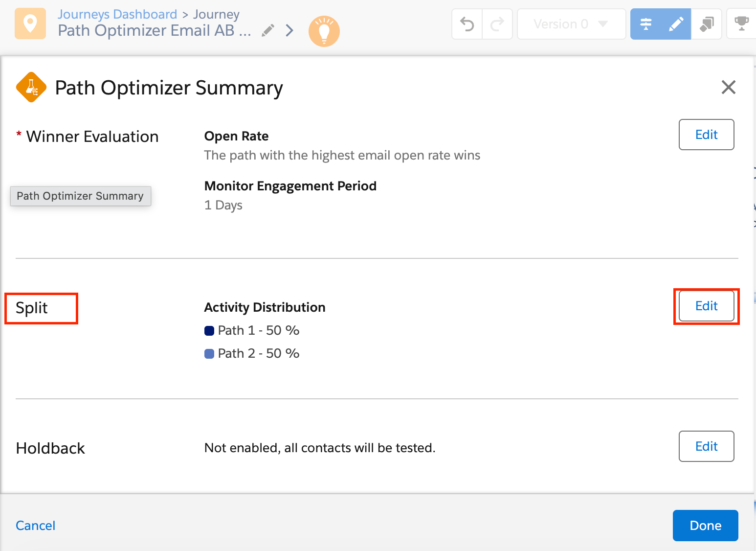Click the Path 2 light blue swatch

[209, 354]
